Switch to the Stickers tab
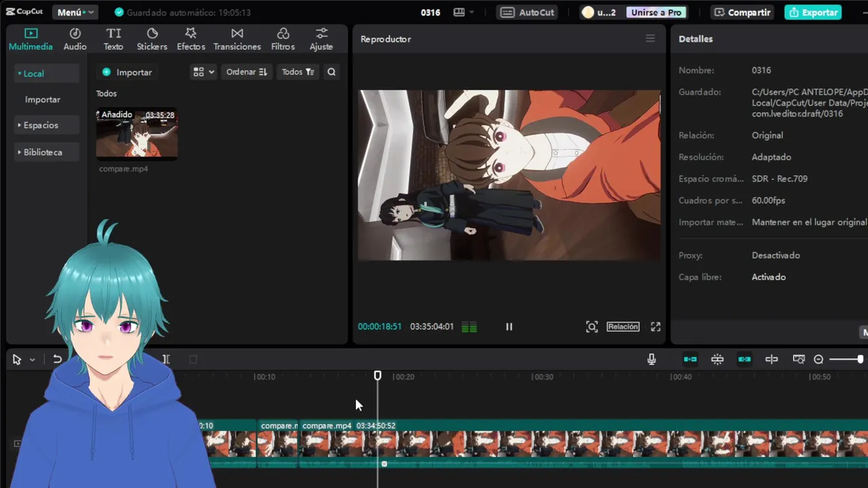This screenshot has width=868, height=488. tap(152, 39)
